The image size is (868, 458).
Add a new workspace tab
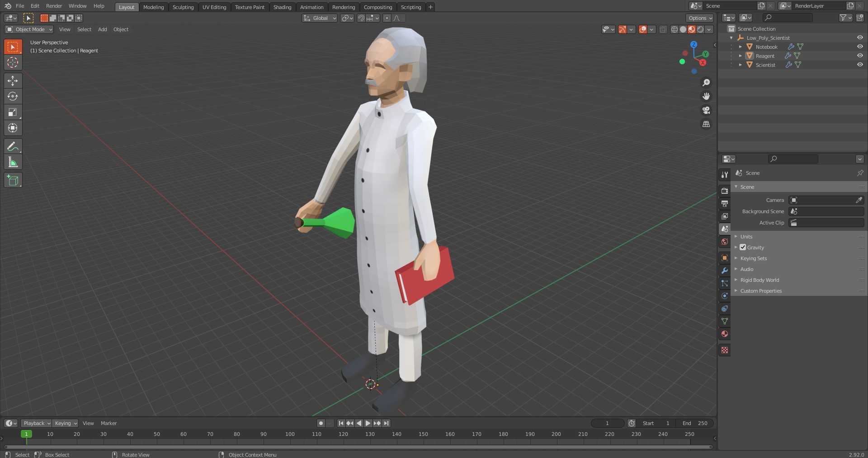coord(430,7)
